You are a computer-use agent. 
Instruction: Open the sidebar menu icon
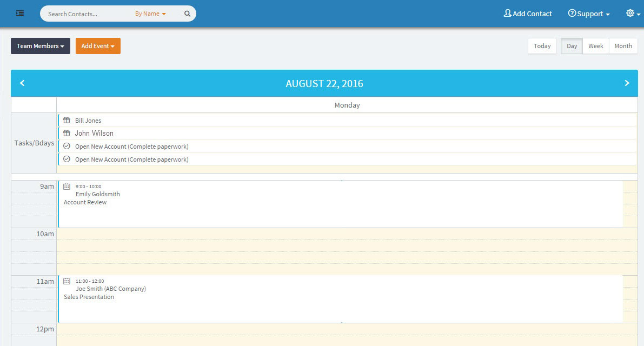pyautogui.click(x=19, y=14)
